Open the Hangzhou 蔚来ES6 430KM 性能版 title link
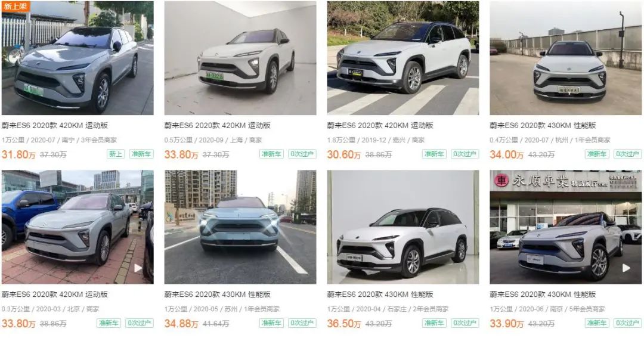644x338 pixels. (543, 125)
